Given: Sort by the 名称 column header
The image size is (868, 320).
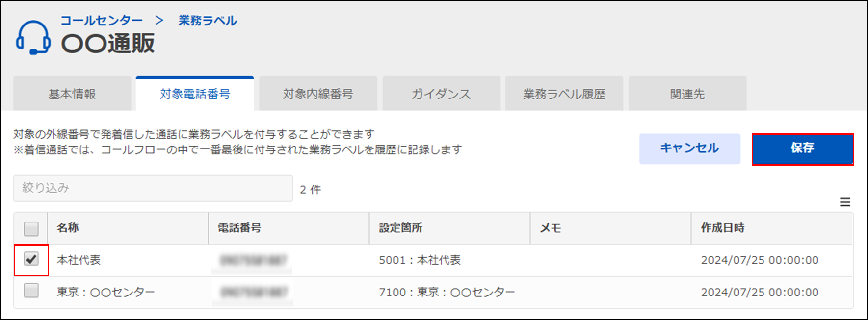Looking at the screenshot, I should pos(68,228).
